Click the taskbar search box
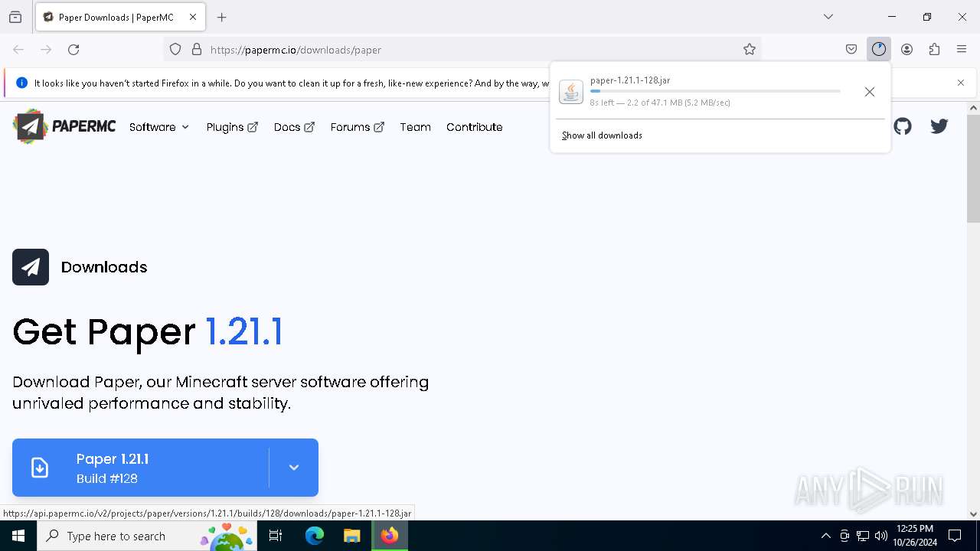 tap(147, 536)
